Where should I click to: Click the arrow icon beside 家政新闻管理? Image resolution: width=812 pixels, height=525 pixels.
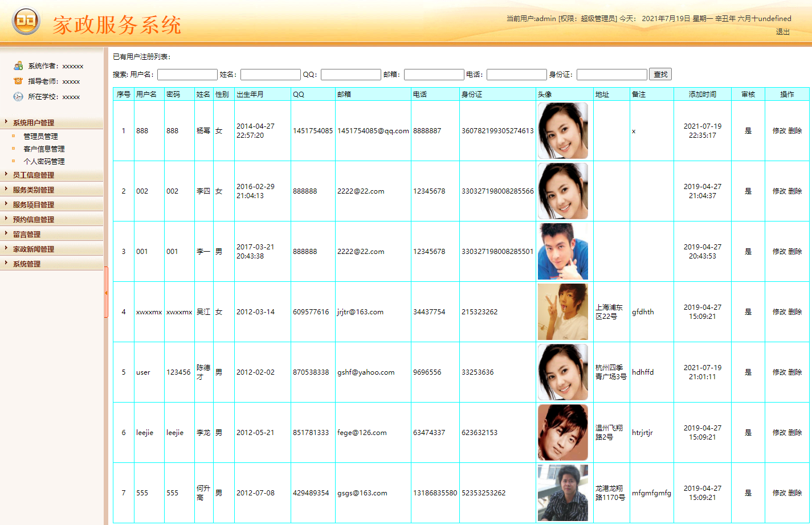coord(6,249)
